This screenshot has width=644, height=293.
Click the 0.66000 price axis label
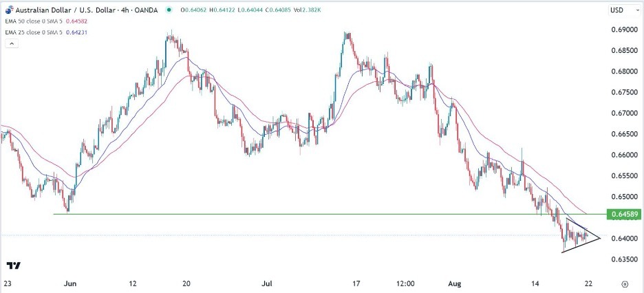(624, 155)
